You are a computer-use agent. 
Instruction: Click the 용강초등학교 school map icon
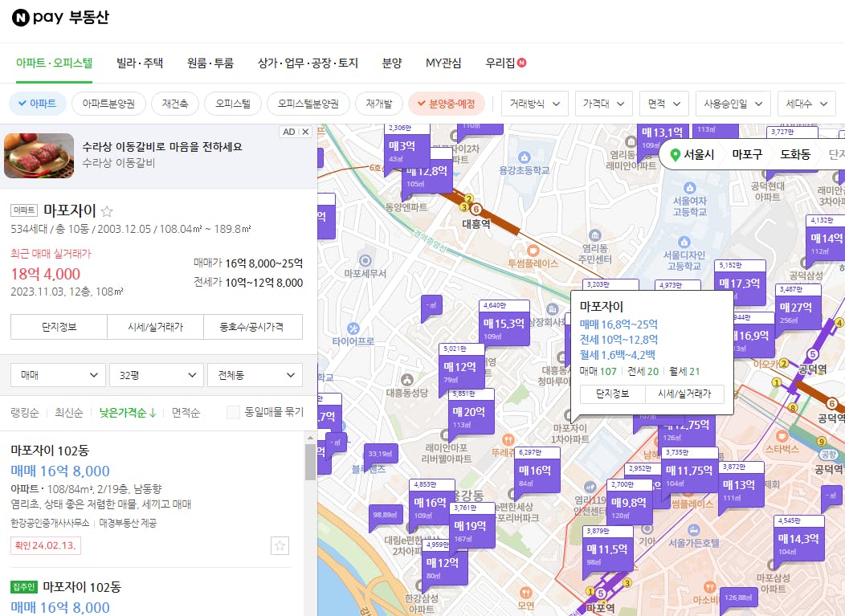click(524, 157)
